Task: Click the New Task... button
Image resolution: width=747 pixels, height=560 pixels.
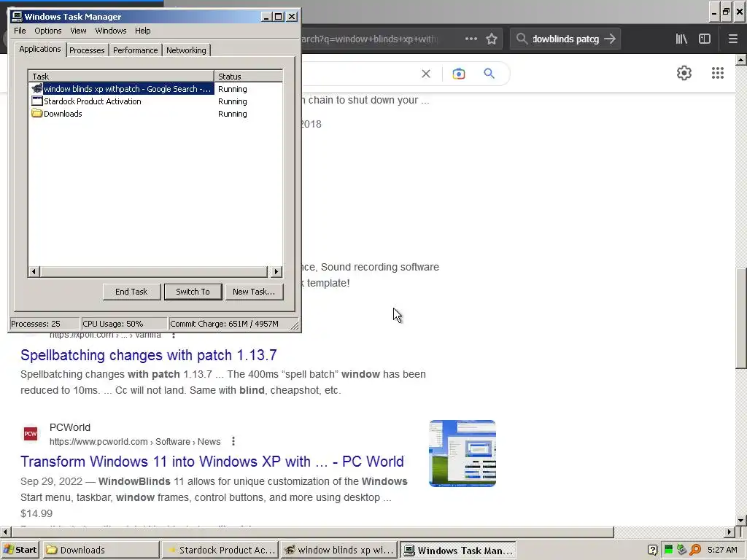Action: [254, 292]
